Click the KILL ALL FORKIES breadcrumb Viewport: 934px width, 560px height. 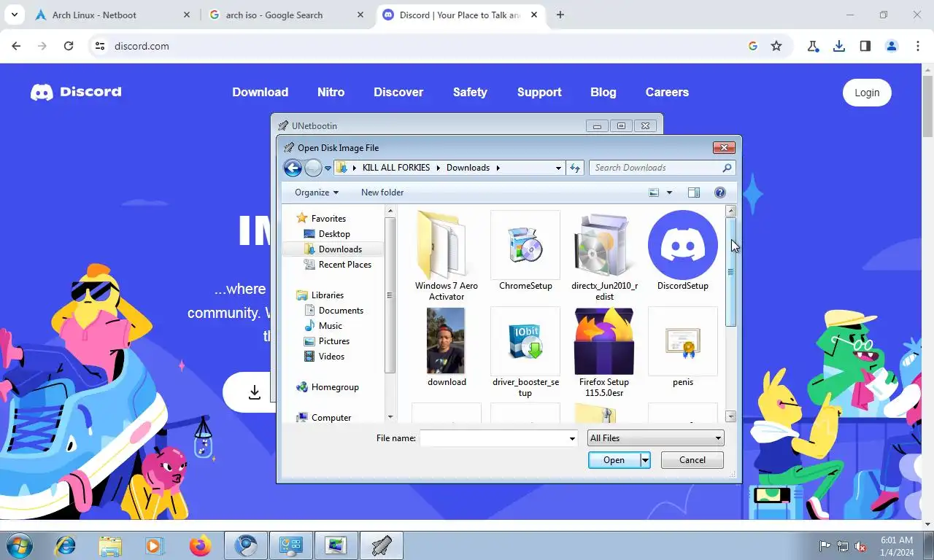click(x=396, y=168)
